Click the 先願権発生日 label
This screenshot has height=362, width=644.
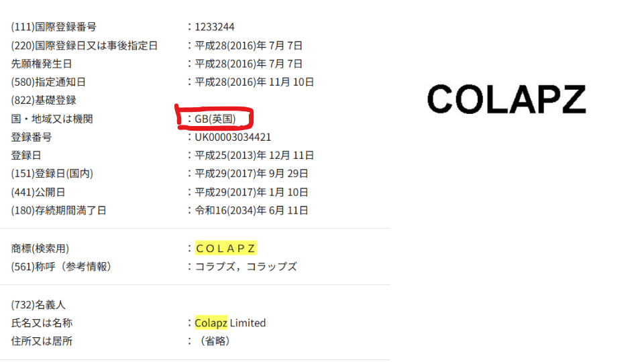point(42,64)
